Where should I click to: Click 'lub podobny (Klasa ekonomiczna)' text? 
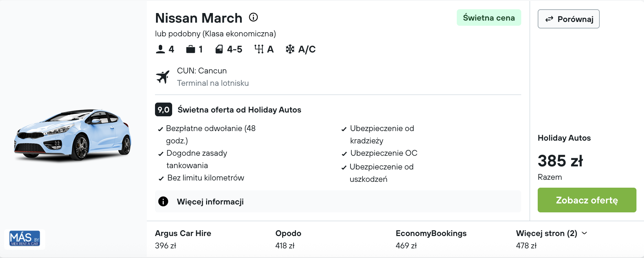[x=215, y=34]
